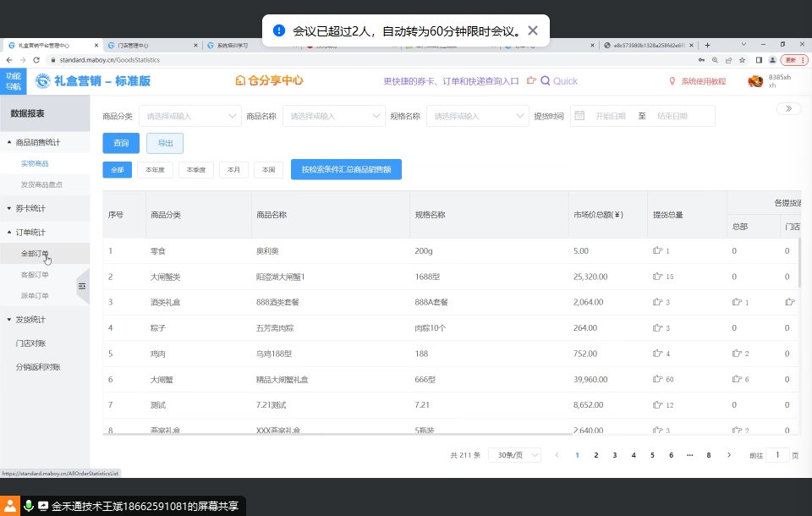Open 全部订单 in sidebar

tap(35, 253)
